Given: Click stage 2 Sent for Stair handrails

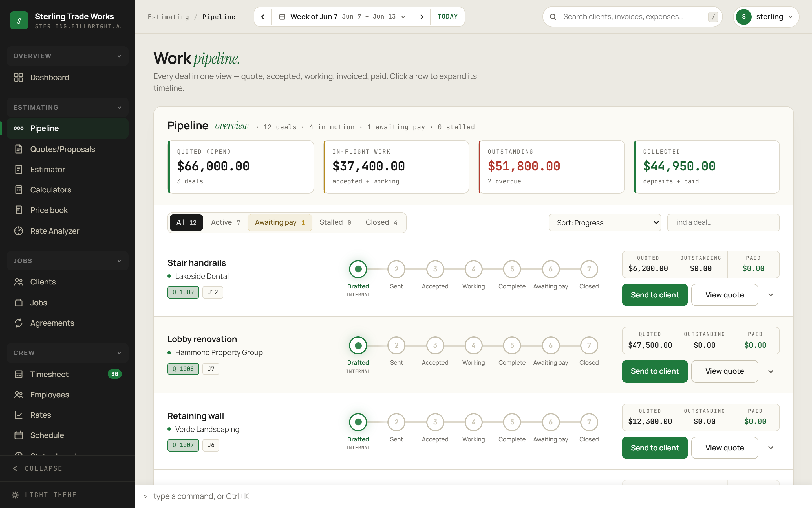Looking at the screenshot, I should coord(396,269).
